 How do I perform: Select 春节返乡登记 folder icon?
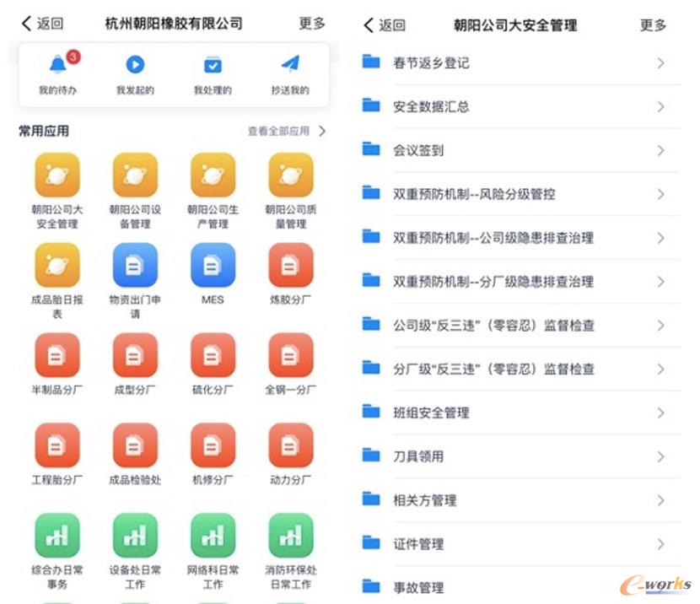[x=371, y=61]
